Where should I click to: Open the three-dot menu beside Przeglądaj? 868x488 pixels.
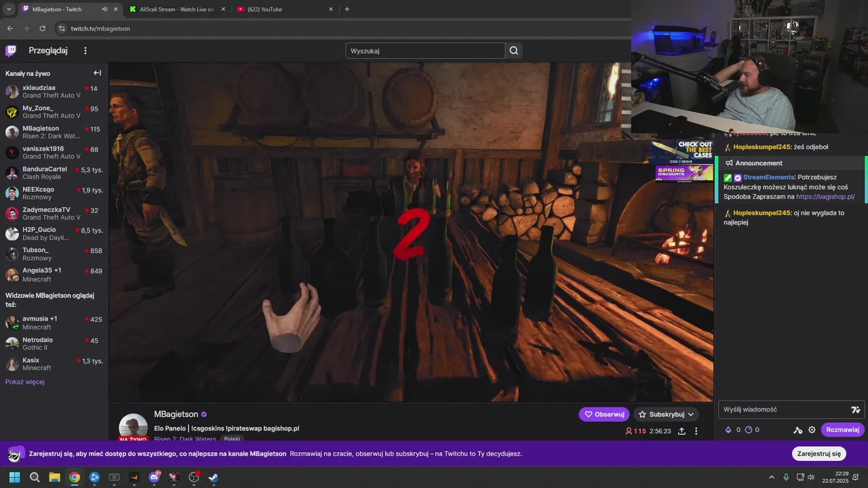[85, 51]
